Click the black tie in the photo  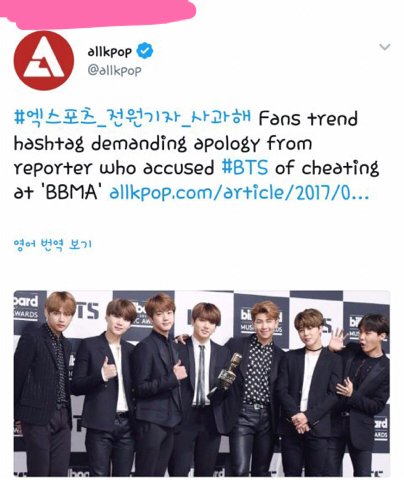[201, 375]
